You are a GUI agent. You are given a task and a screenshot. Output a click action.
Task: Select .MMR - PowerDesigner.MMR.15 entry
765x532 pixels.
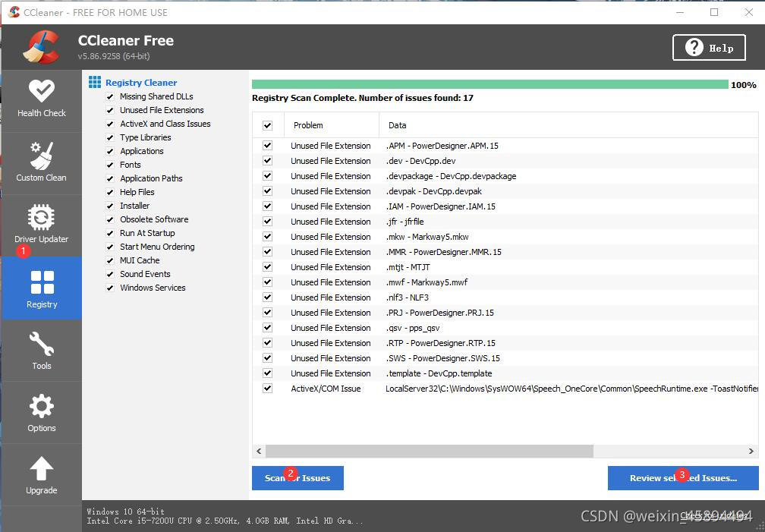pos(444,252)
